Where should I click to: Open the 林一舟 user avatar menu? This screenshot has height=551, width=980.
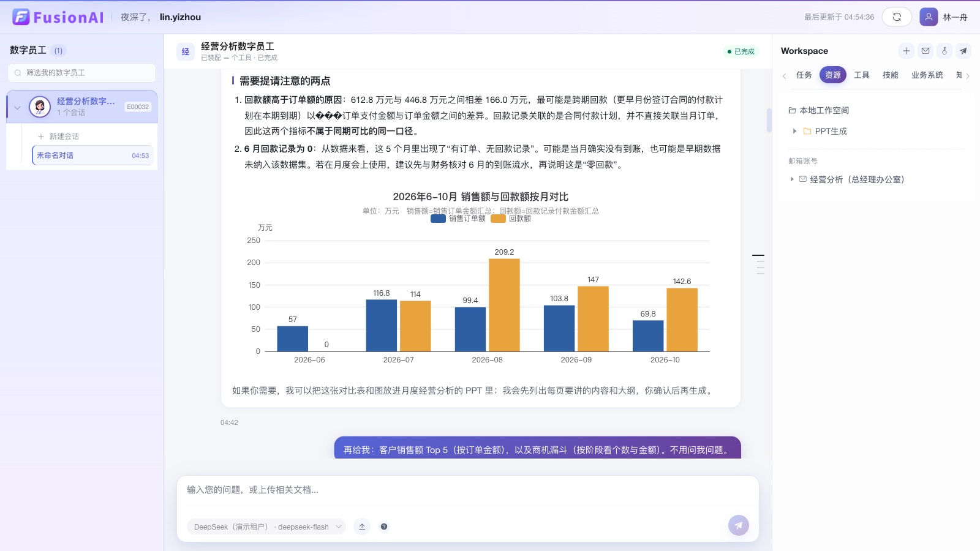coord(929,17)
